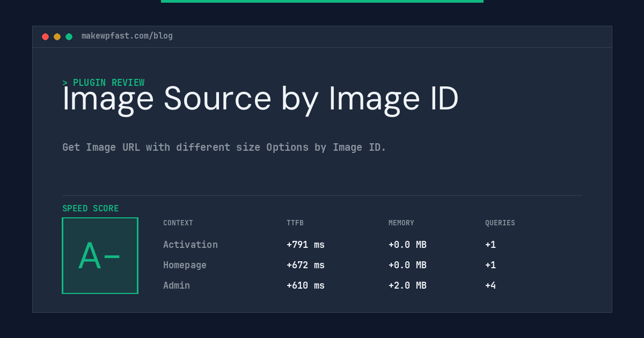This screenshot has width=644, height=338.
Task: Click the title Image Source by Image ID
Action: pos(260,99)
